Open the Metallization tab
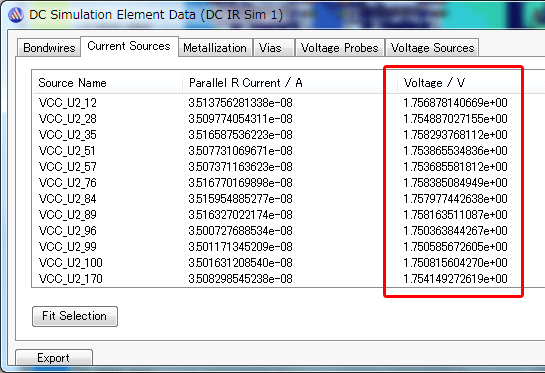This screenshot has height=373, width=545. pyautogui.click(x=215, y=48)
